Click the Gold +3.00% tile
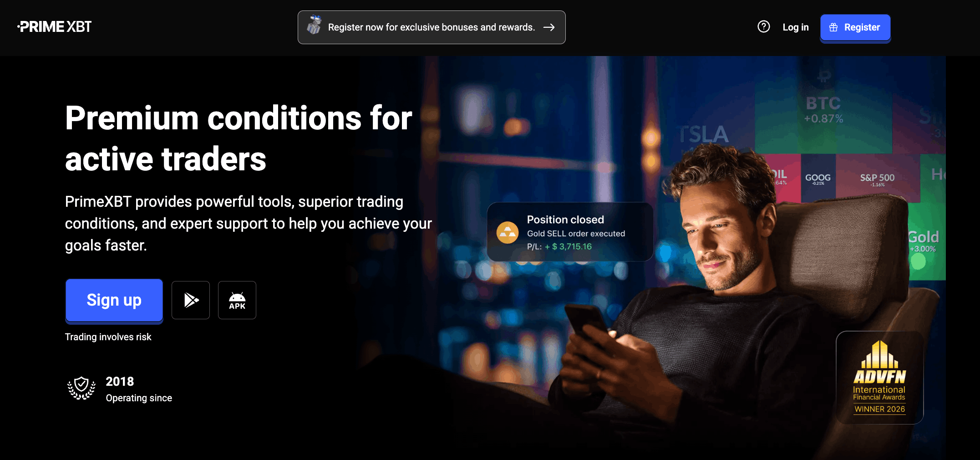This screenshot has height=460, width=980. click(x=924, y=241)
